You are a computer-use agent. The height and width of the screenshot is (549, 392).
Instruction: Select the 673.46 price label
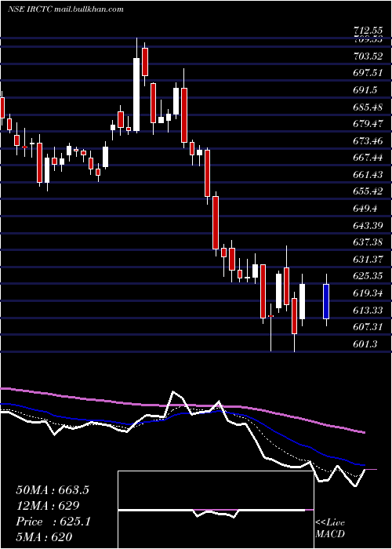368,140
